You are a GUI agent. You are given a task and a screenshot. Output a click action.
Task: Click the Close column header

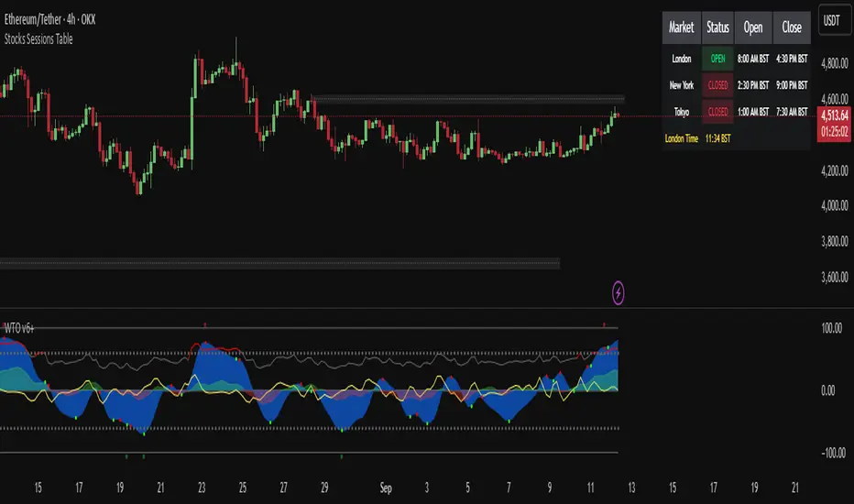pyautogui.click(x=792, y=27)
